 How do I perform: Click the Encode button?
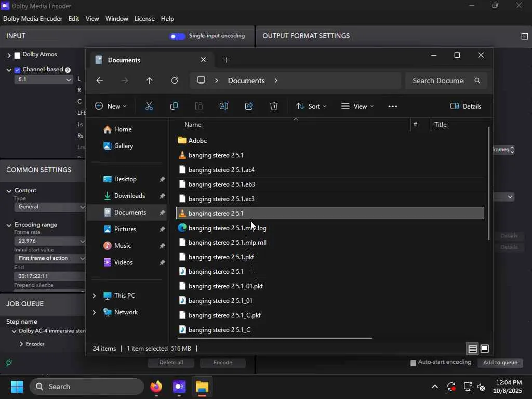pyautogui.click(x=222, y=363)
